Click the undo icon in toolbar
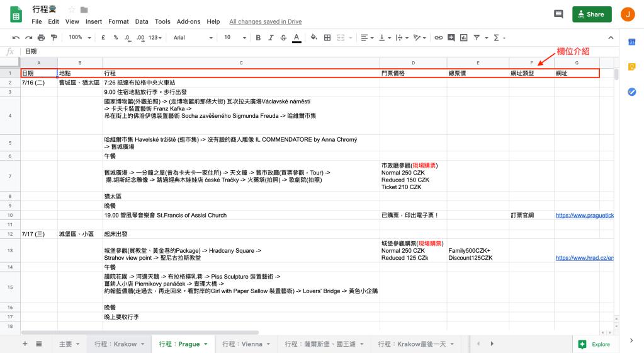Image resolution: width=644 pixels, height=353 pixels. 15,38
